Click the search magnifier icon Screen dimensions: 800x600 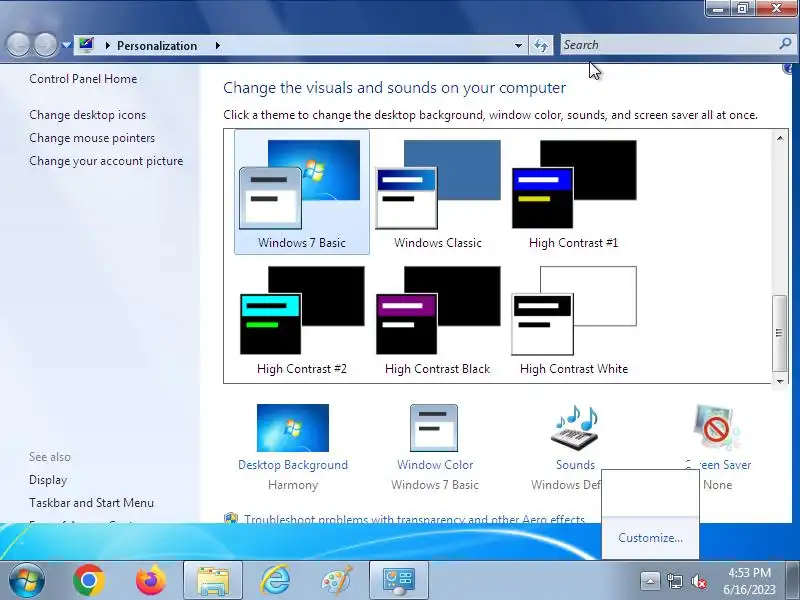[x=786, y=44]
